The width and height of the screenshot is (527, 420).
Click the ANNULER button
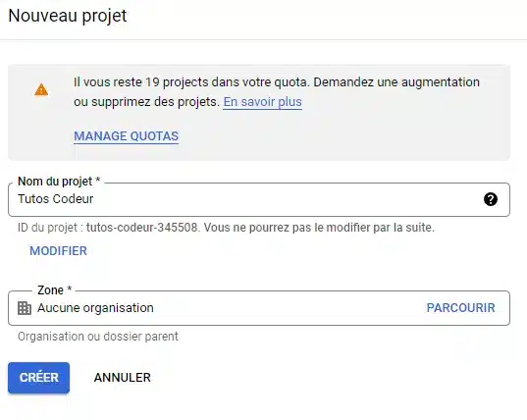tap(123, 378)
